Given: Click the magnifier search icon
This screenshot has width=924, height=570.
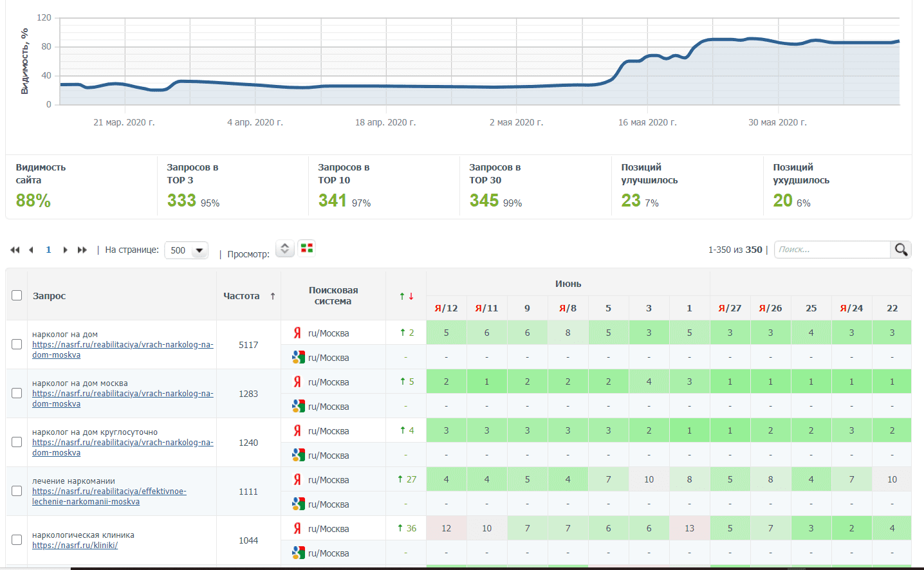Looking at the screenshot, I should pyautogui.click(x=901, y=250).
